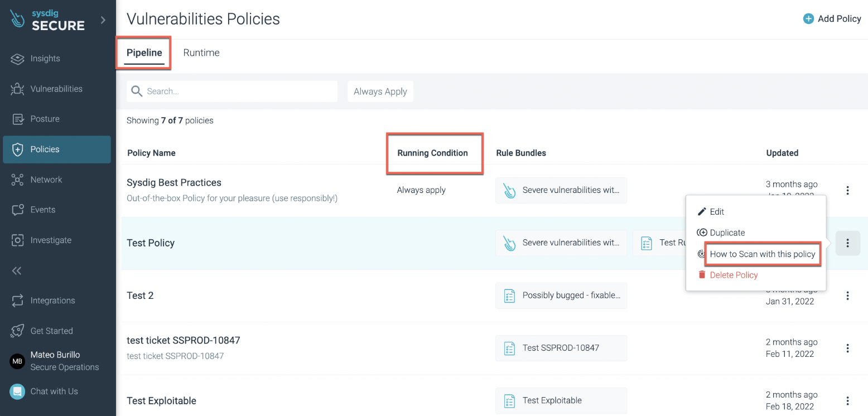Viewport: 868px width, 416px height.
Task: Choose Delete Policy from the context menu
Action: 733,275
